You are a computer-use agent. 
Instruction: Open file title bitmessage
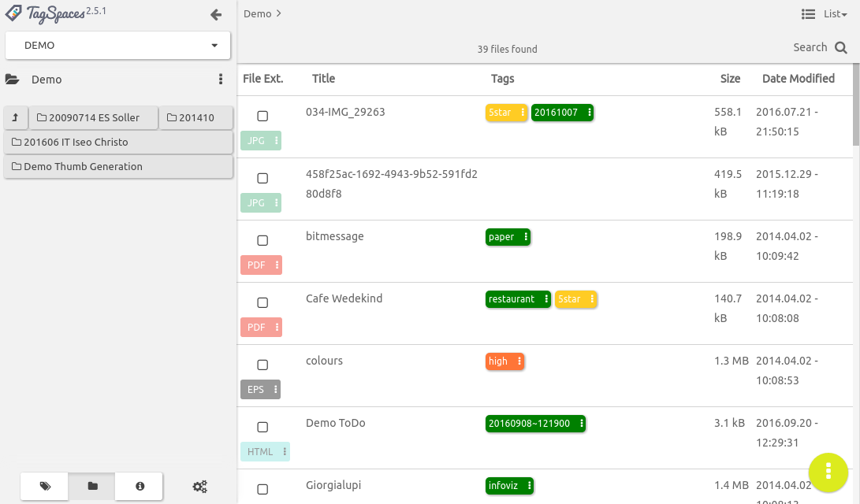pyautogui.click(x=334, y=237)
